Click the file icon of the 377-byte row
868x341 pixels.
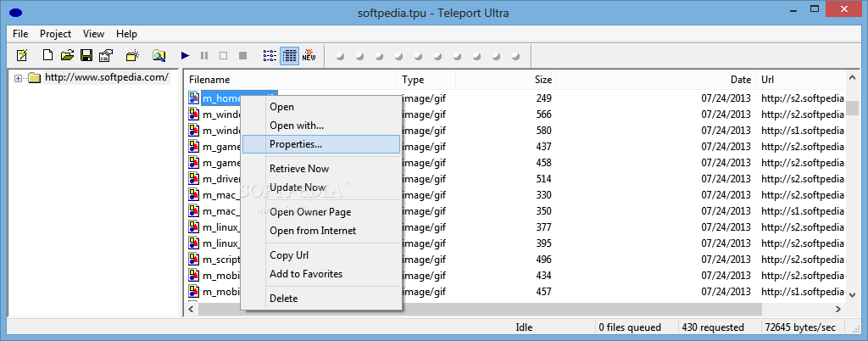click(x=194, y=227)
